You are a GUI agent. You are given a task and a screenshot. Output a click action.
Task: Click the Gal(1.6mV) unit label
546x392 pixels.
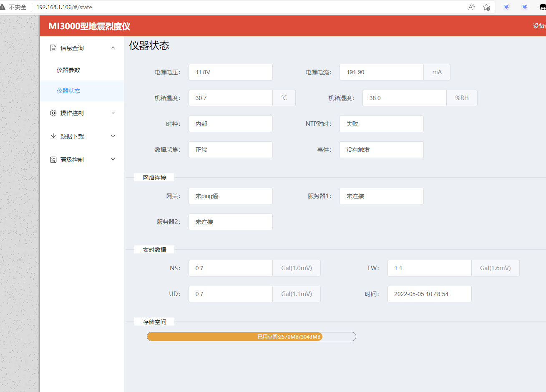click(496, 268)
